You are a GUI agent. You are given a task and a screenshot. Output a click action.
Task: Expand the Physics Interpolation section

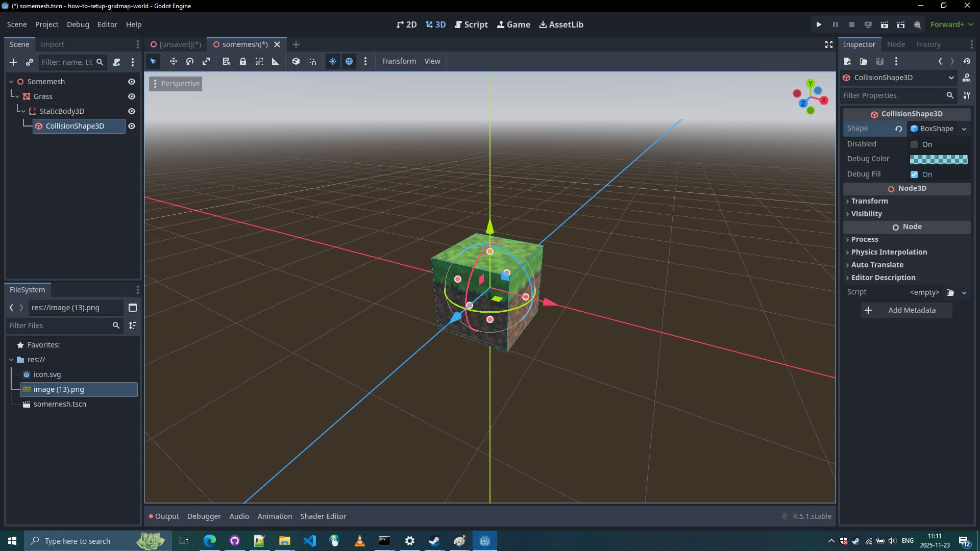[x=889, y=252]
